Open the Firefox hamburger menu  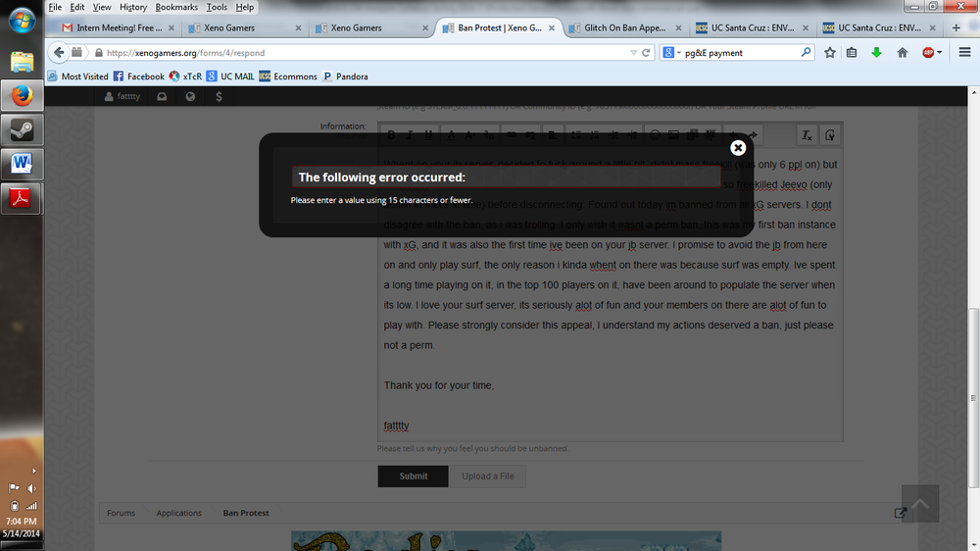tap(964, 53)
